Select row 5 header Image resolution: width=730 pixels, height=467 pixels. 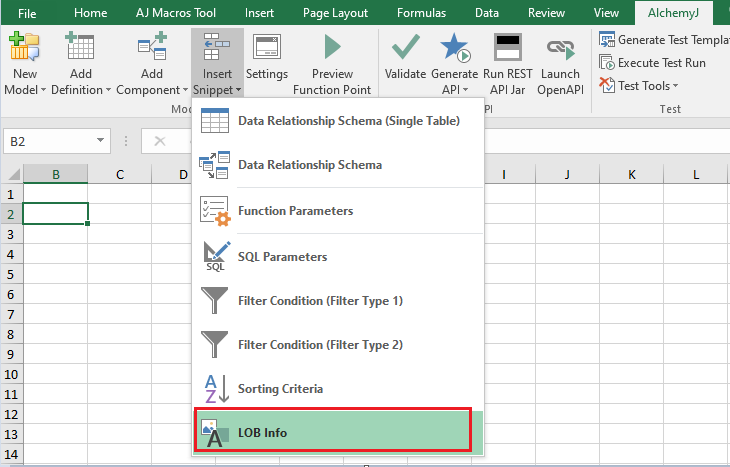click(x=11, y=274)
